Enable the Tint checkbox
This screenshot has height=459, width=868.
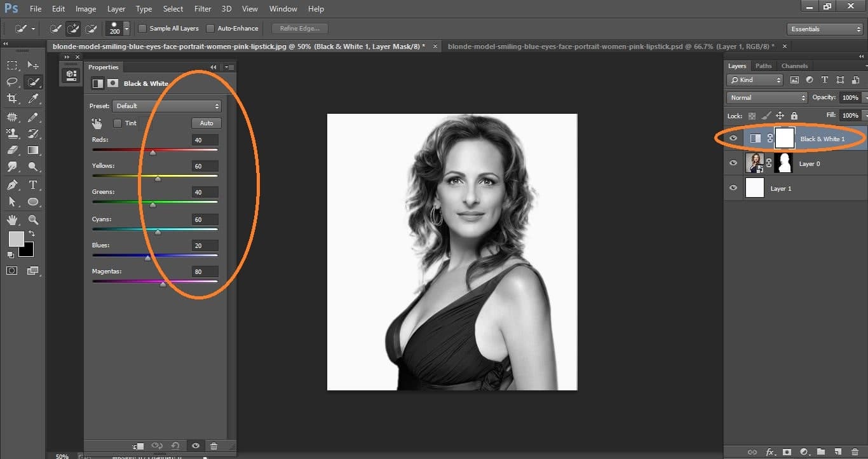pyautogui.click(x=116, y=123)
